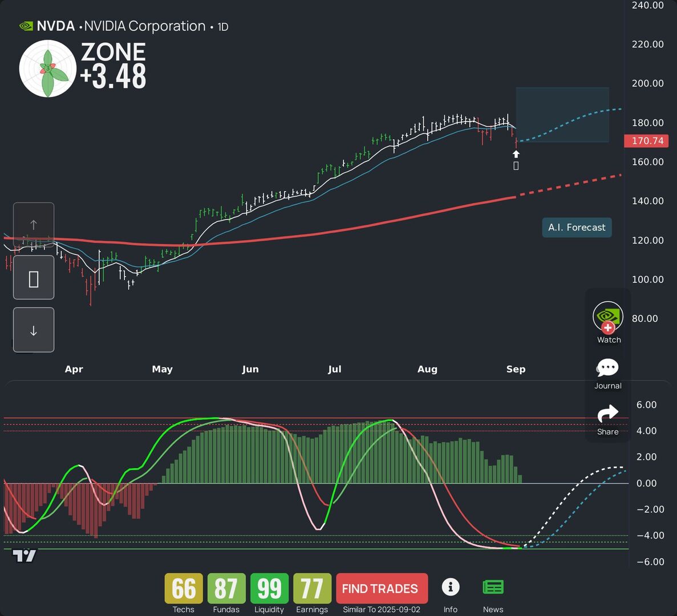Click the Jul label on time axis
Screen dimensions: 677x616
coord(335,369)
